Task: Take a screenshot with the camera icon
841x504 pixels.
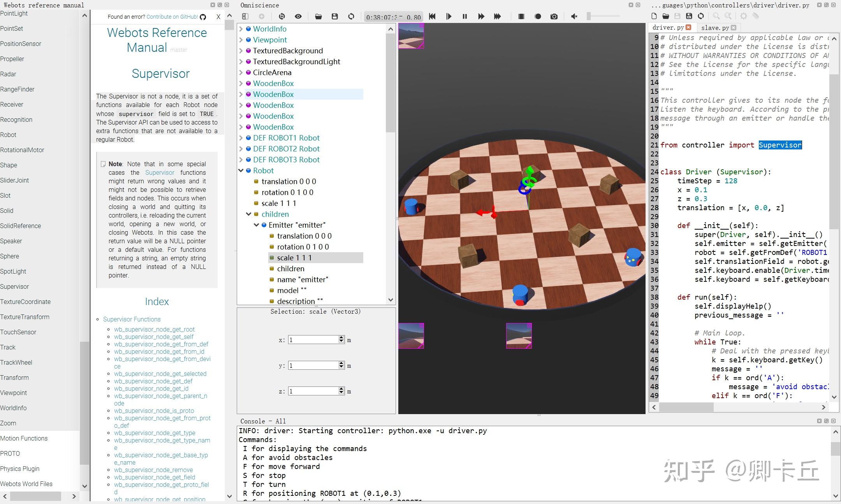Action: [x=554, y=16]
